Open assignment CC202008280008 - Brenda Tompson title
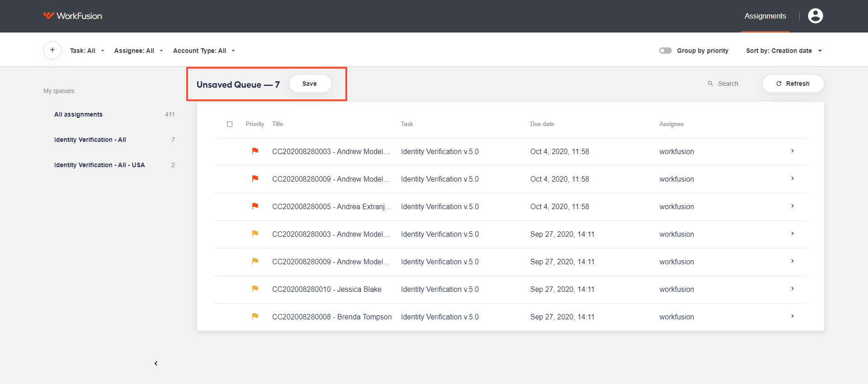The height and width of the screenshot is (384, 868). pos(332,317)
